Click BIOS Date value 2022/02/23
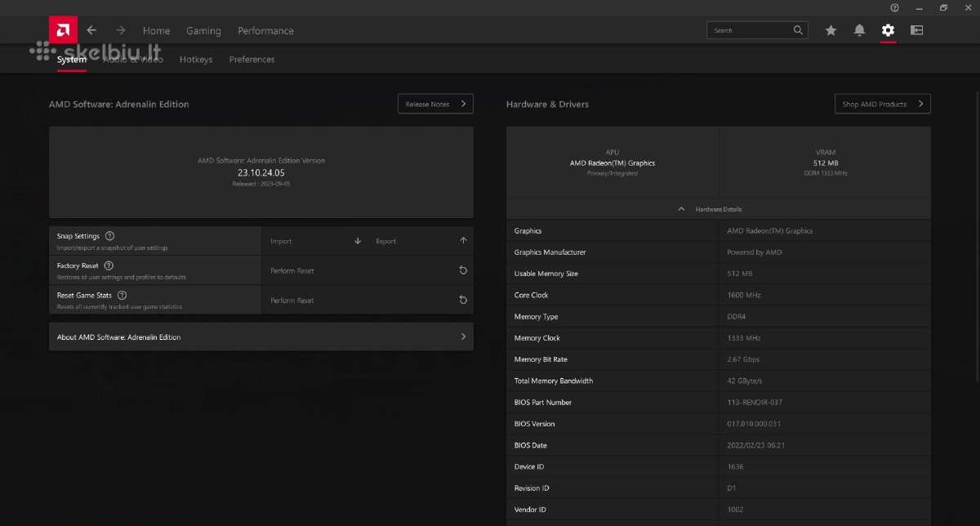 point(756,445)
